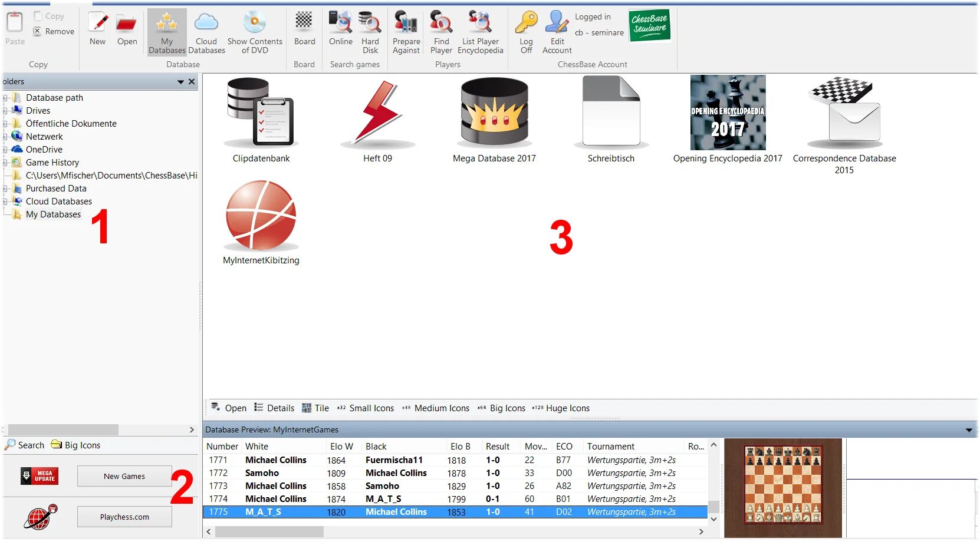
Task: Switch database view to Huge Icons
Action: pyautogui.click(x=561, y=408)
